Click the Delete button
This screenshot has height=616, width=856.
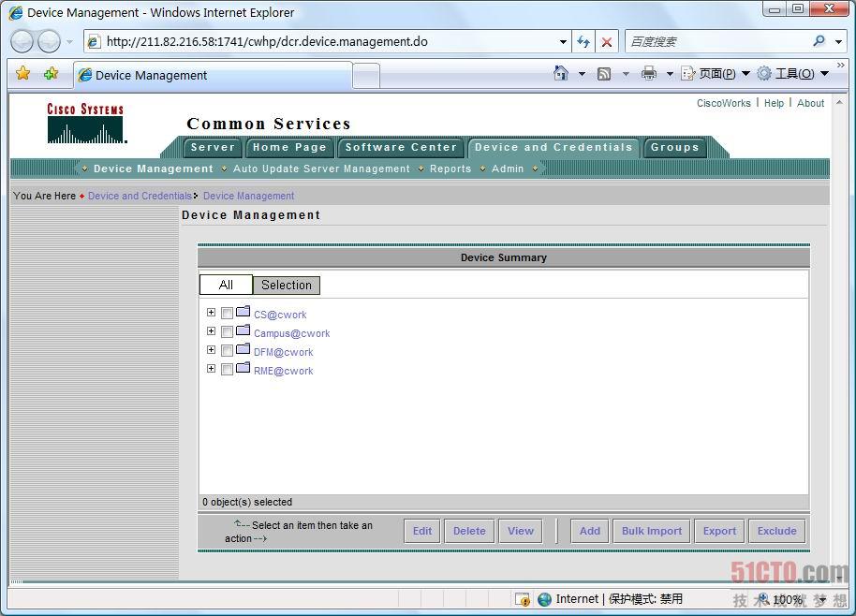tap(469, 531)
